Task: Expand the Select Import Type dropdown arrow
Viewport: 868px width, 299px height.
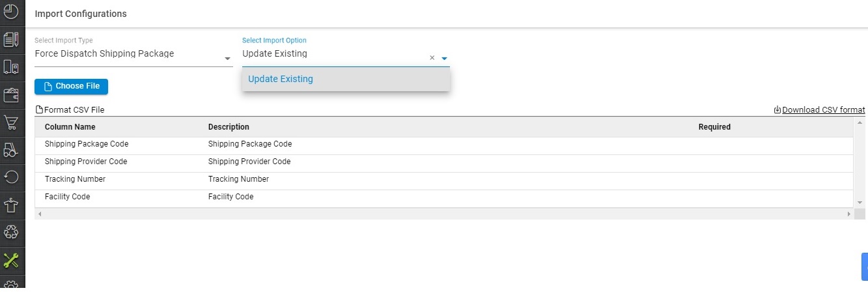Action: (228, 59)
